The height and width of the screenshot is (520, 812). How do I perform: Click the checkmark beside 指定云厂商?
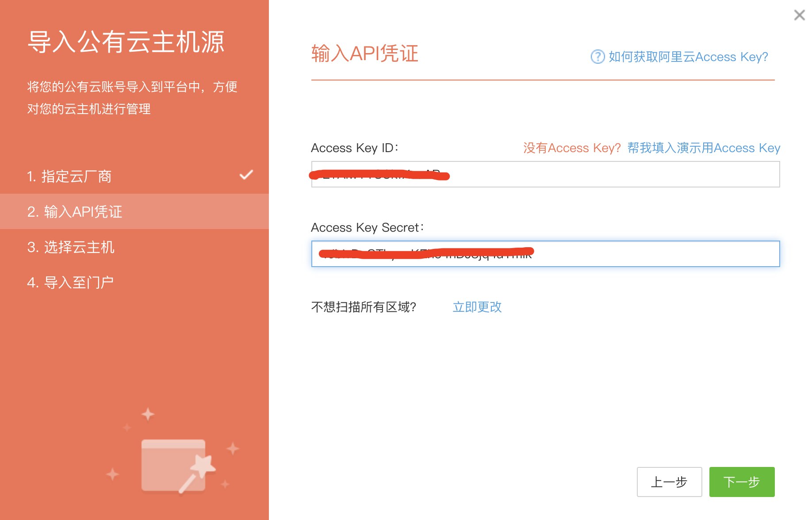[246, 175]
